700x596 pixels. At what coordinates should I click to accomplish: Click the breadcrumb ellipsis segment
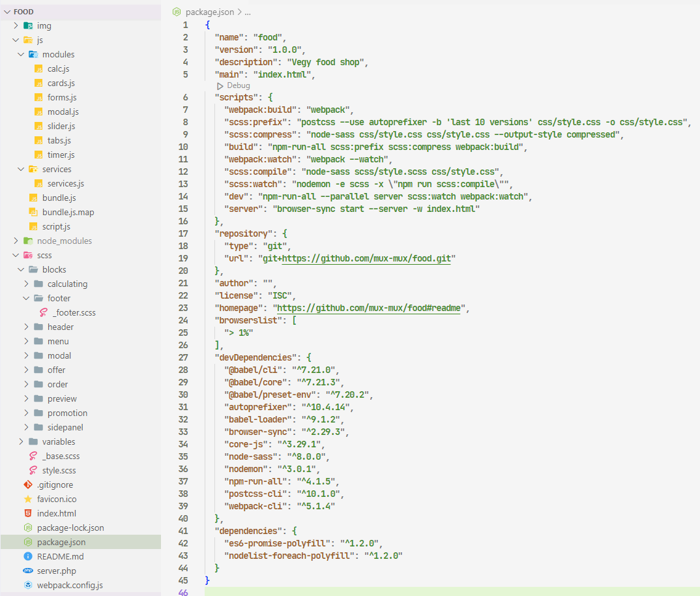(x=248, y=12)
